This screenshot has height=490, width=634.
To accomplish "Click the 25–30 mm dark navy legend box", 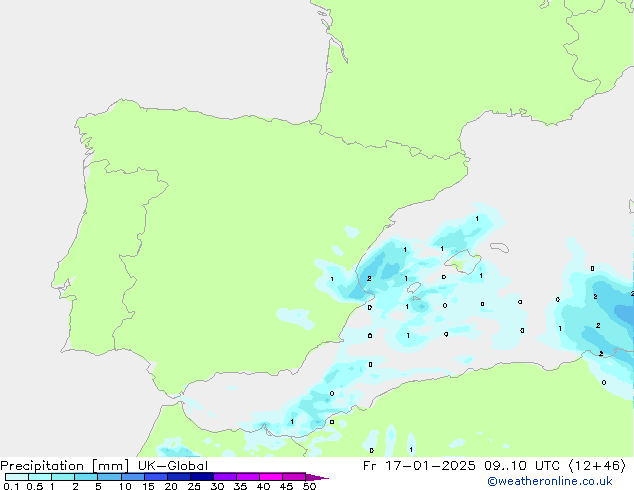I will coord(202,477).
